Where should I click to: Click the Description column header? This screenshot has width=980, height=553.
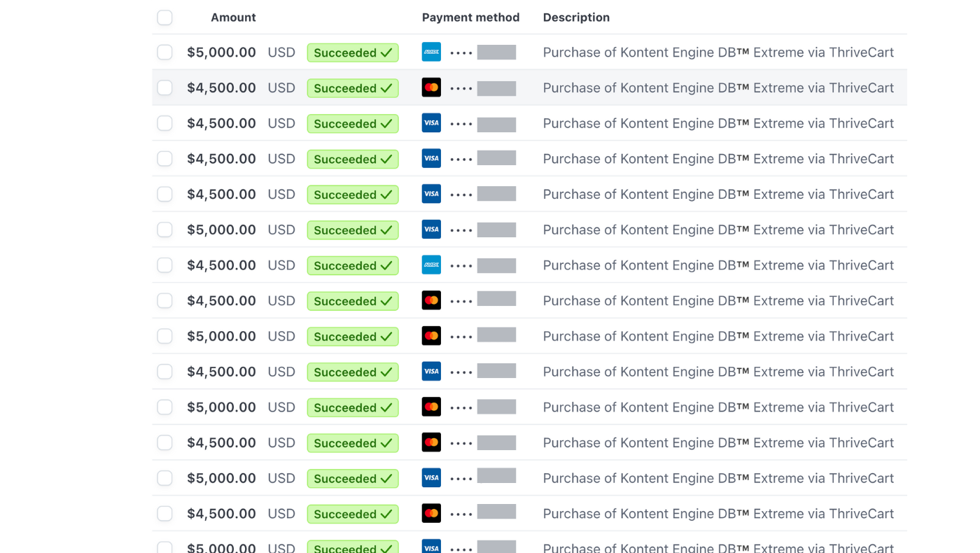(x=576, y=17)
